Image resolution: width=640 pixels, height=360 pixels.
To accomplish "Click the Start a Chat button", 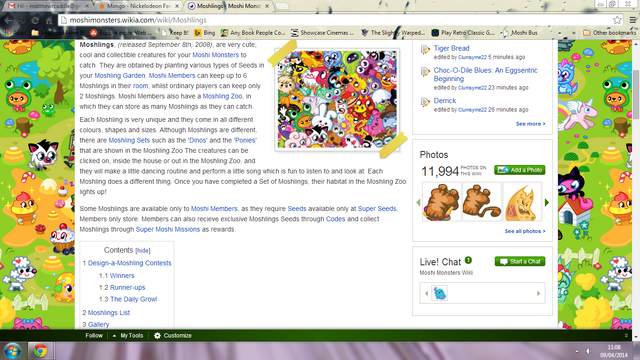I will (x=520, y=261).
